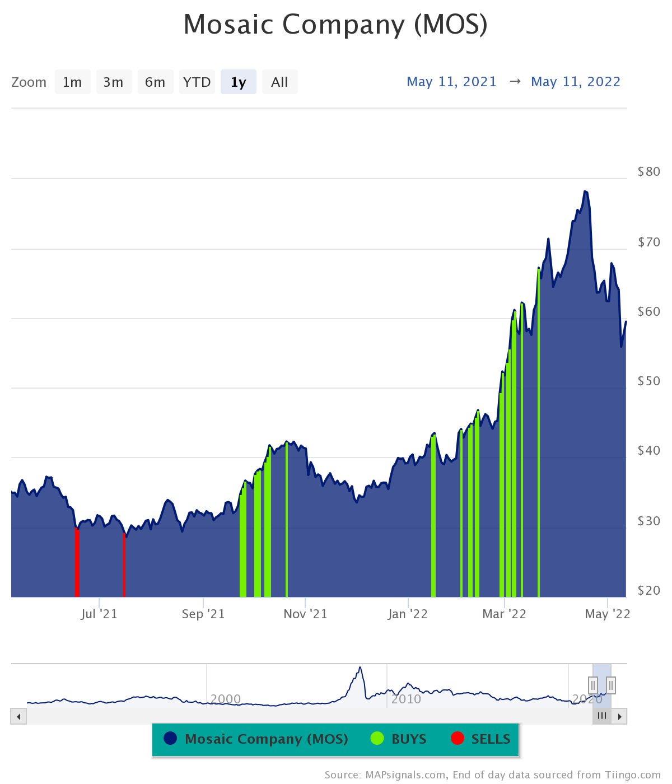Click the $20 y-axis label
The width and height of the screenshot is (672, 784).
pyautogui.click(x=649, y=590)
